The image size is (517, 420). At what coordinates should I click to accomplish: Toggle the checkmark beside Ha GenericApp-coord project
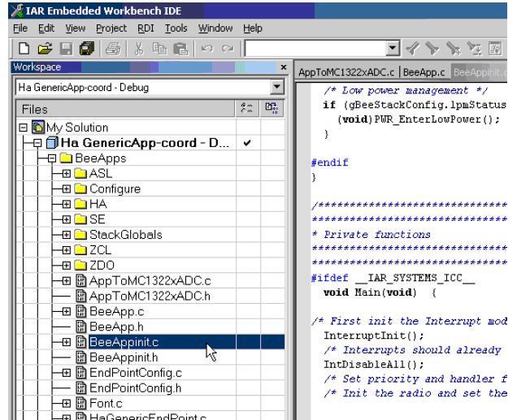point(247,143)
